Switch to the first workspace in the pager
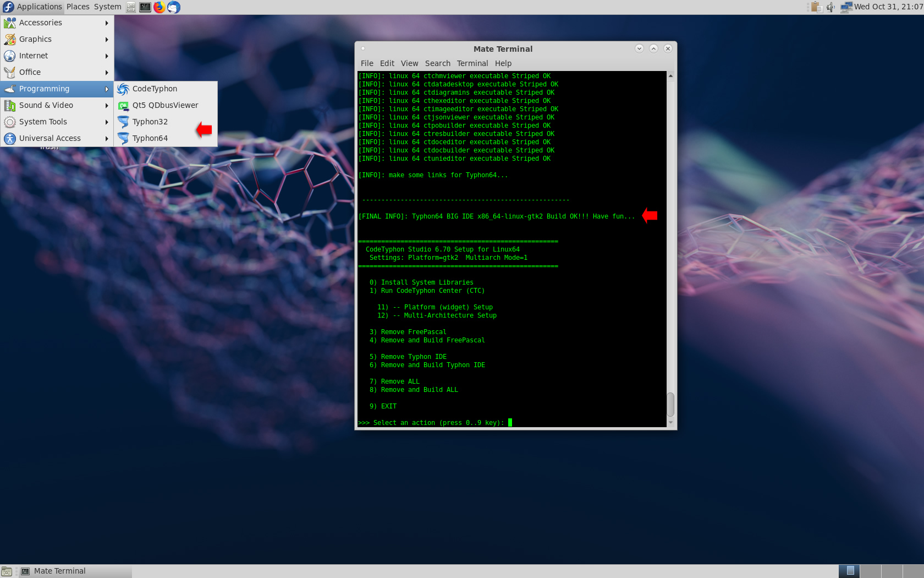Screen dimensions: 924x578 click(x=850, y=571)
